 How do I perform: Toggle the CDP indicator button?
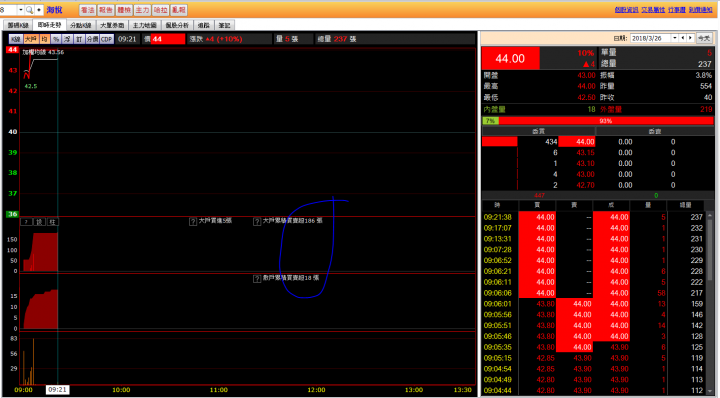pos(107,39)
